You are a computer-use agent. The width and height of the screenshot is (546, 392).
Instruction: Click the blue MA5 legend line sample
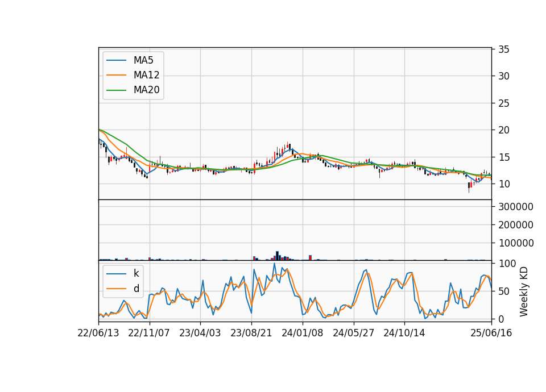[x=116, y=60]
